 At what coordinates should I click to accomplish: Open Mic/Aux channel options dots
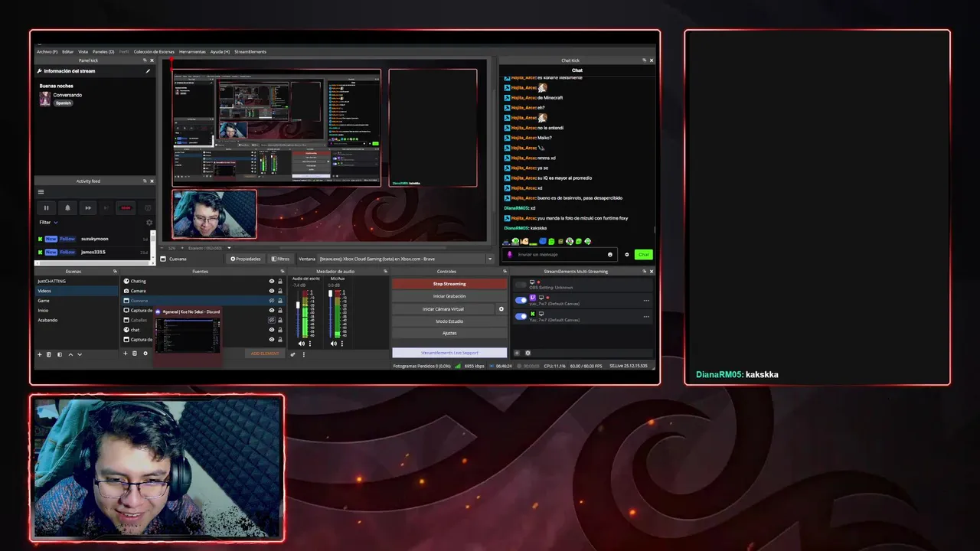point(341,344)
